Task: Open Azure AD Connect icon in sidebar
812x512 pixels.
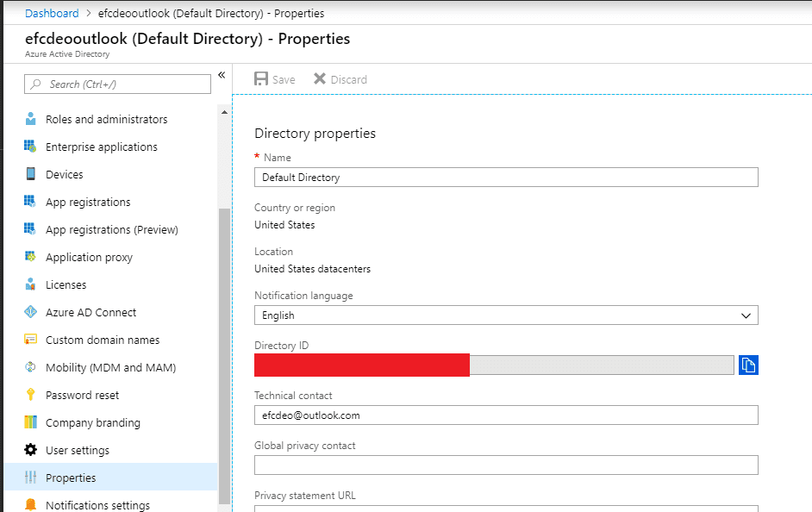Action: tap(30, 312)
